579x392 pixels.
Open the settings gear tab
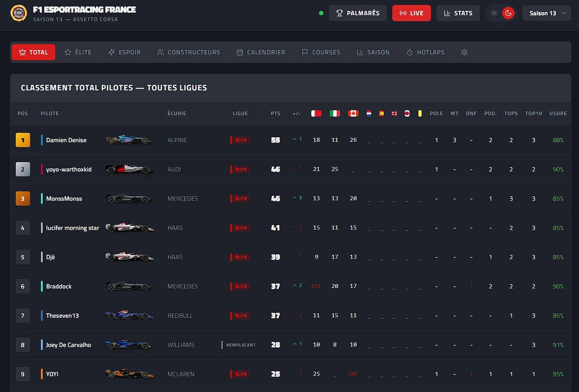click(464, 52)
